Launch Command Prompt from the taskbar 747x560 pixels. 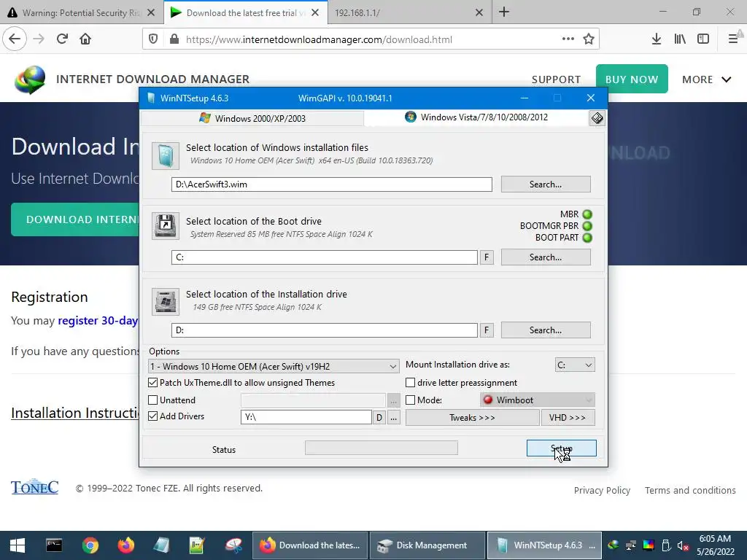[54, 545]
